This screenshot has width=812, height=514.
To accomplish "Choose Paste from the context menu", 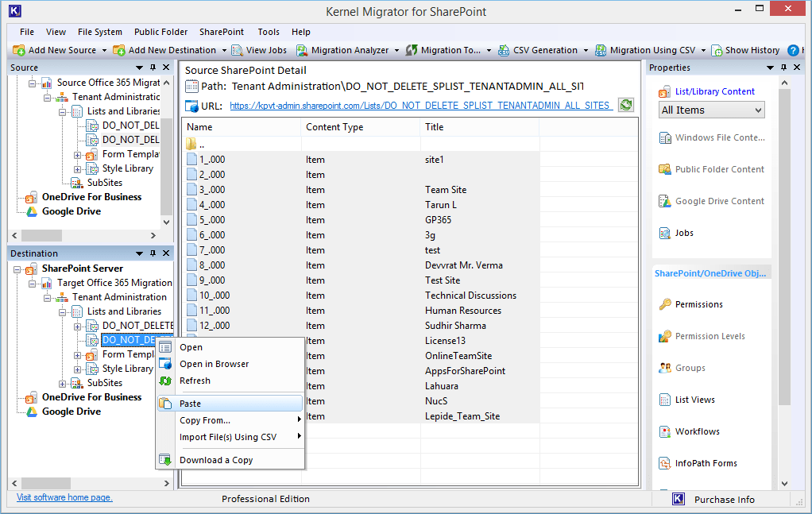I will tap(230, 404).
